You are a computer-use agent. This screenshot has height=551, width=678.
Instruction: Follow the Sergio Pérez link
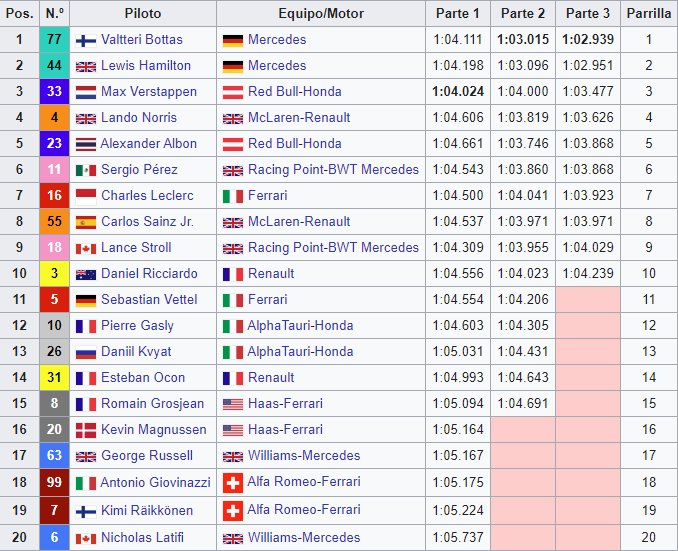click(139, 169)
